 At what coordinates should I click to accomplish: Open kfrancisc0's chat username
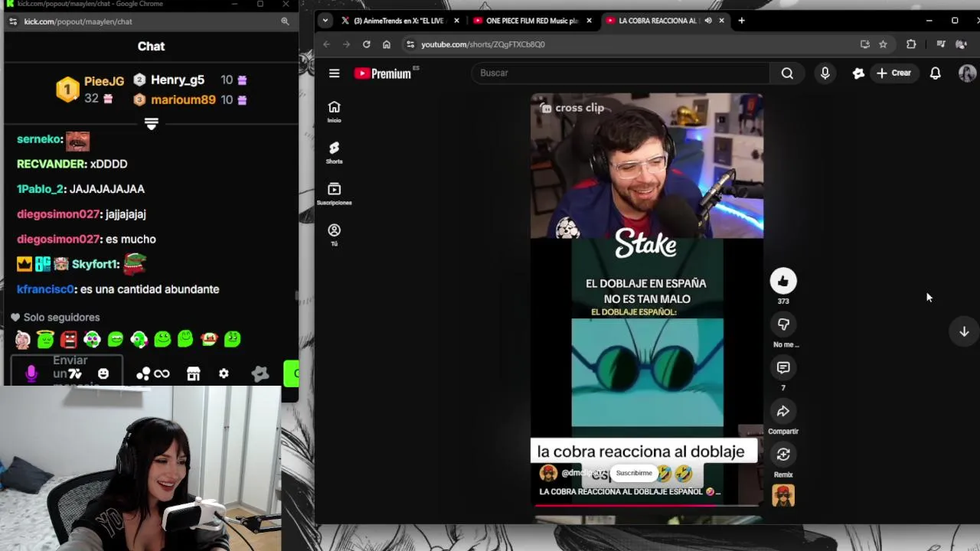point(45,289)
